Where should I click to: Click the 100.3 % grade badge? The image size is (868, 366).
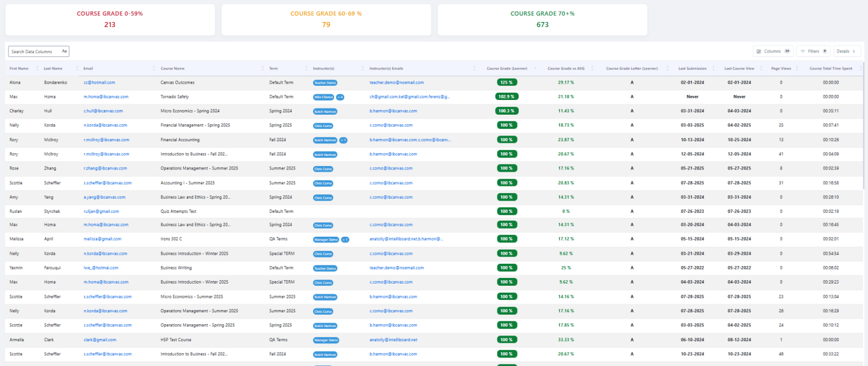507,111
